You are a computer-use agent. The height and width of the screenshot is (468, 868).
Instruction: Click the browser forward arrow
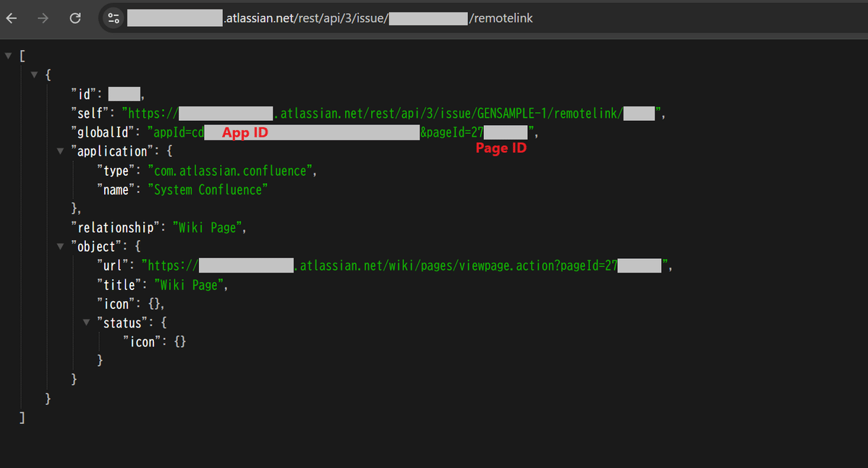pos(43,18)
